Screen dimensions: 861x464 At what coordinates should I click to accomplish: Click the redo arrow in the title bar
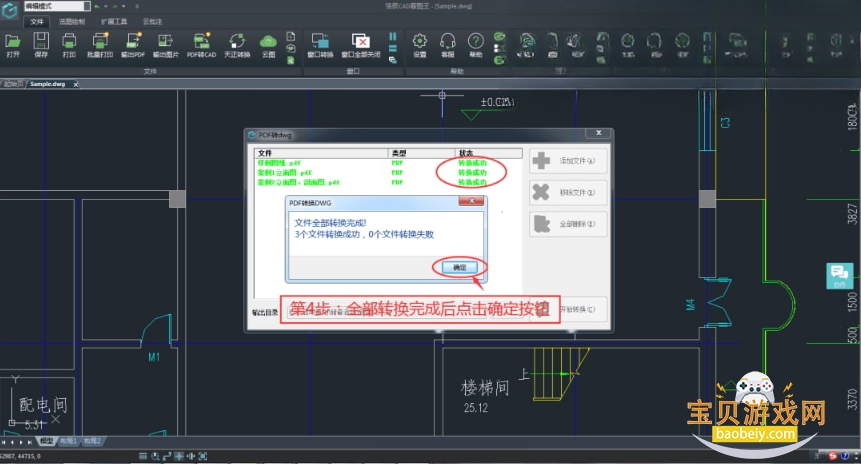tap(115, 6)
